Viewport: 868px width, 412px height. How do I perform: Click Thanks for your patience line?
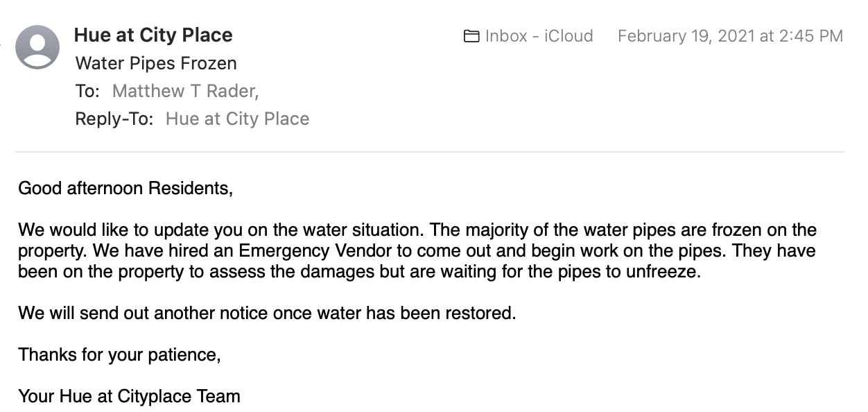click(x=119, y=354)
